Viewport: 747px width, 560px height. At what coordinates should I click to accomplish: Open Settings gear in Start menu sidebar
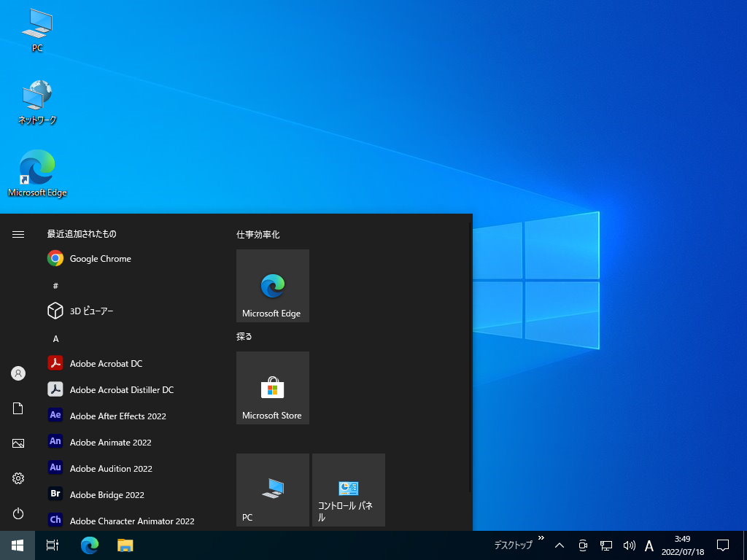pyautogui.click(x=18, y=478)
